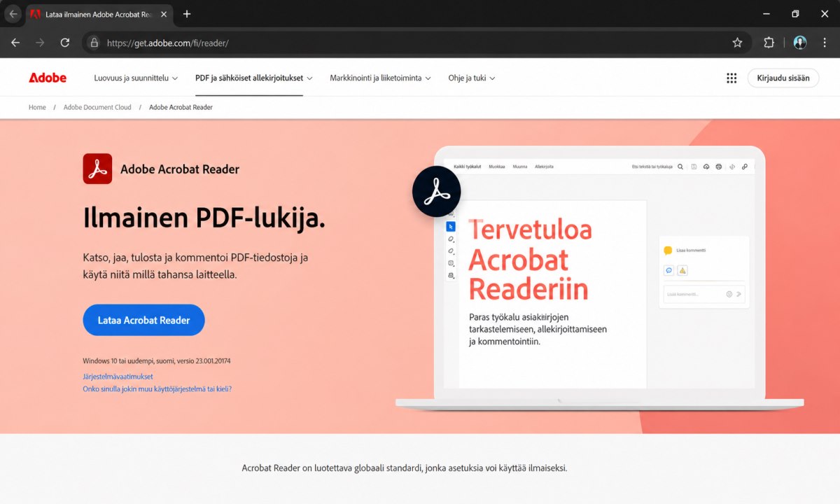Go to Adobe Document Cloud breadcrumb

point(97,107)
